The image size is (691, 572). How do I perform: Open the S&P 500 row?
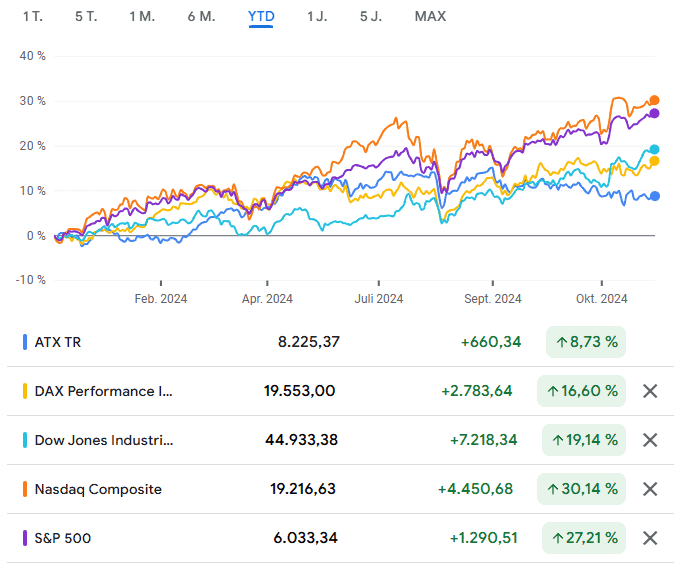(x=340, y=538)
